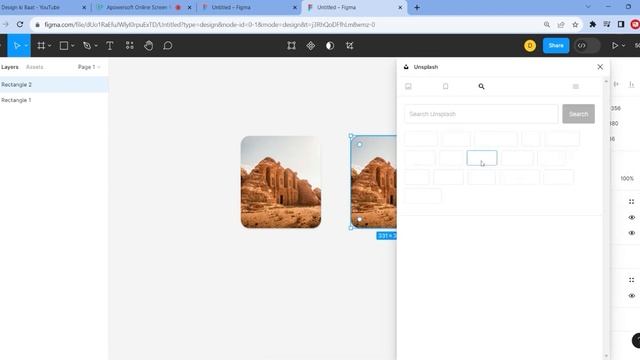
Task: Click the Unsplash Search button
Action: tap(578, 114)
